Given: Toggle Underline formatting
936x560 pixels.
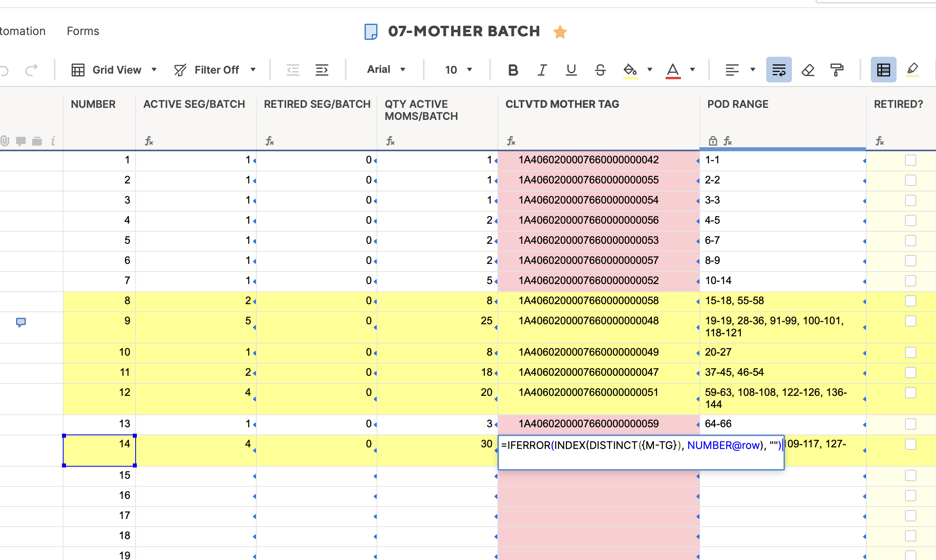Looking at the screenshot, I should (x=571, y=70).
